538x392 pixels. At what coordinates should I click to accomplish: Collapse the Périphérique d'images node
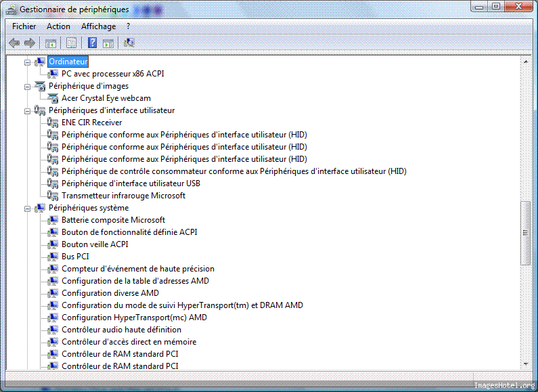[x=28, y=86]
